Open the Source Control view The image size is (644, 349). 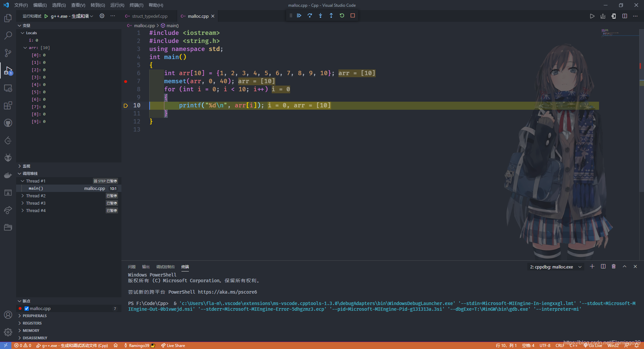coord(8,53)
